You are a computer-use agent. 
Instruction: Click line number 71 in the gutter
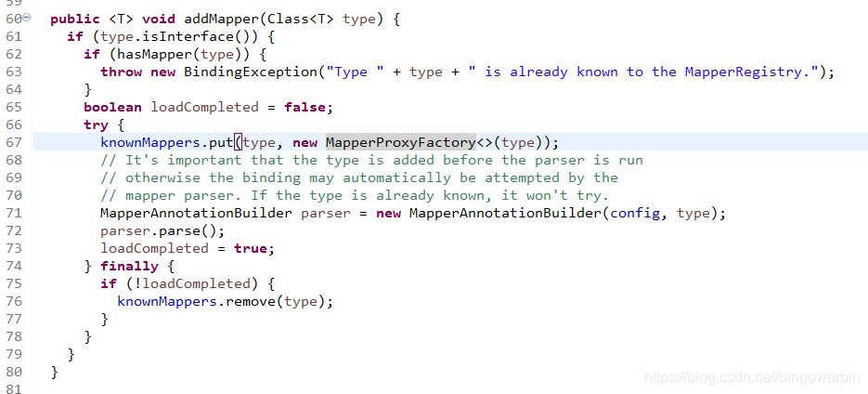pos(14,214)
